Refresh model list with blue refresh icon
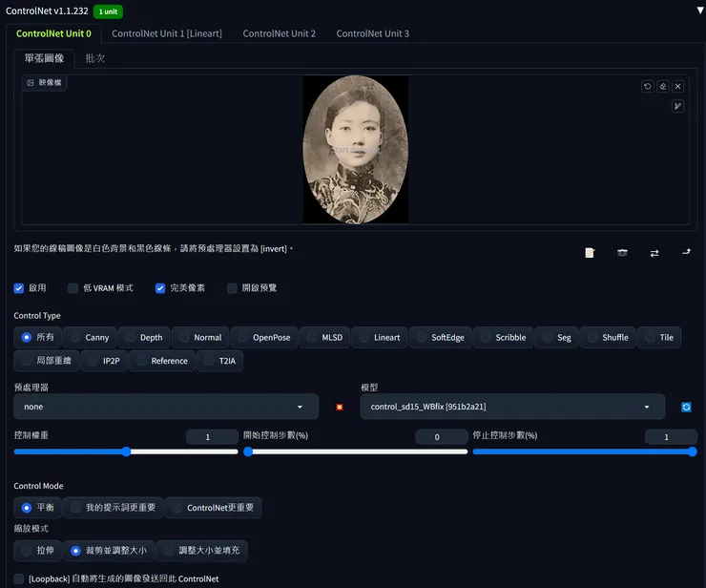The image size is (706, 588). tap(686, 407)
